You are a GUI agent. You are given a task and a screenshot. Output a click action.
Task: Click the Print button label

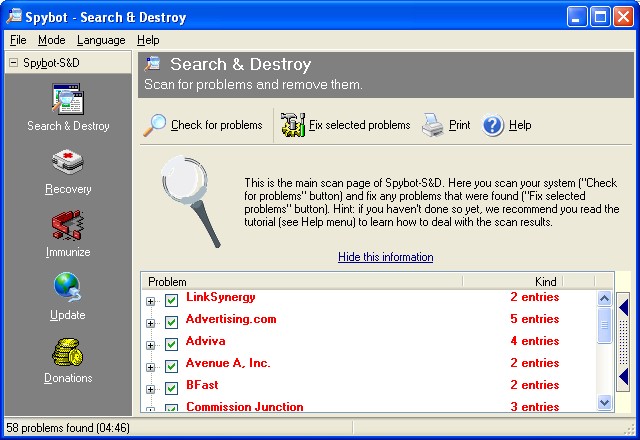pyautogui.click(x=459, y=125)
